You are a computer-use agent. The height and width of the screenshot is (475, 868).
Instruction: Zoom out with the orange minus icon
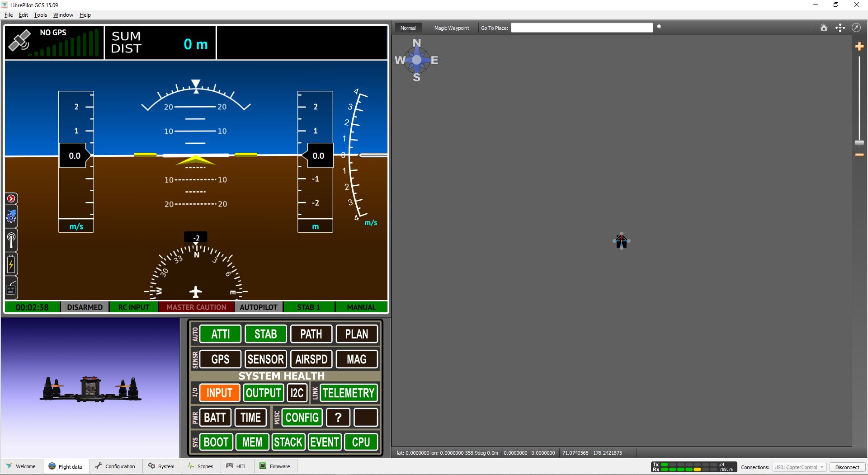pos(859,155)
